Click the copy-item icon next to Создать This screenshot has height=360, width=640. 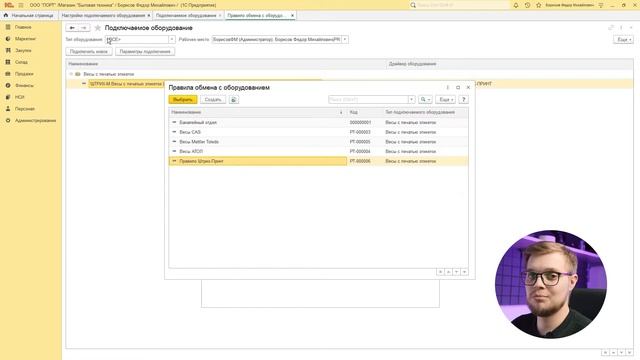(234, 100)
